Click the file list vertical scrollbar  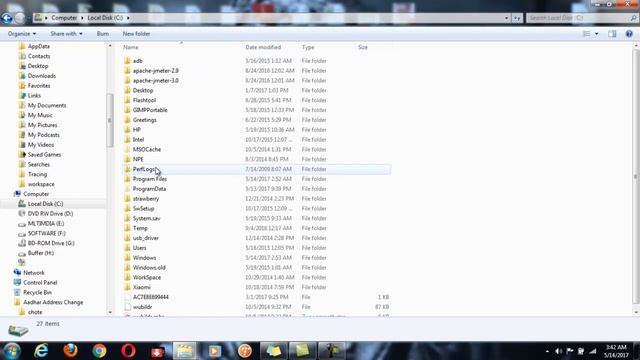(x=636, y=176)
